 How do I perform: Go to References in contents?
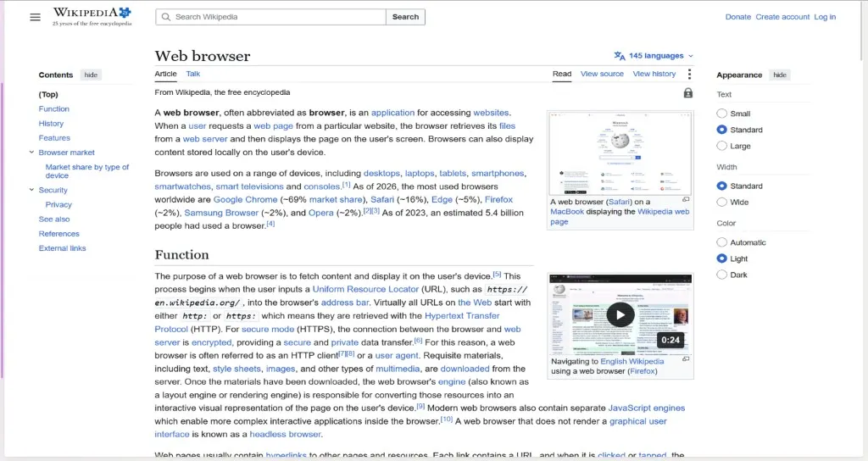(58, 234)
